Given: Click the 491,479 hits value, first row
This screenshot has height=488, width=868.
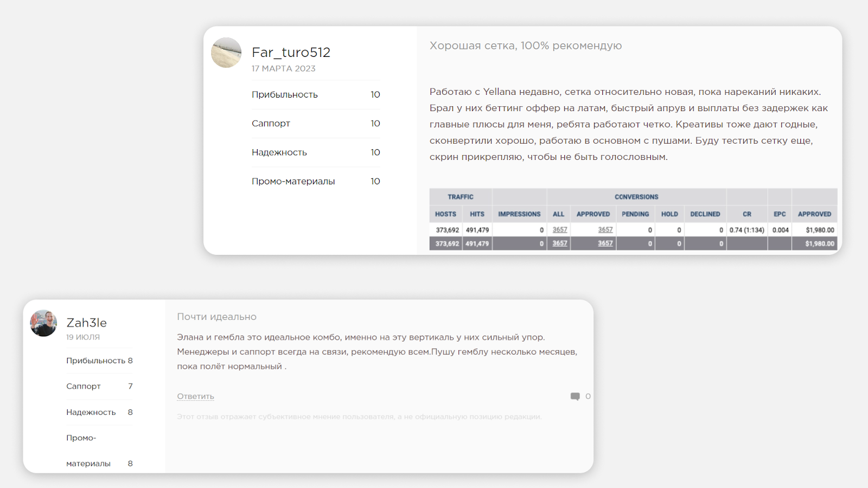Looking at the screenshot, I should (477, 230).
